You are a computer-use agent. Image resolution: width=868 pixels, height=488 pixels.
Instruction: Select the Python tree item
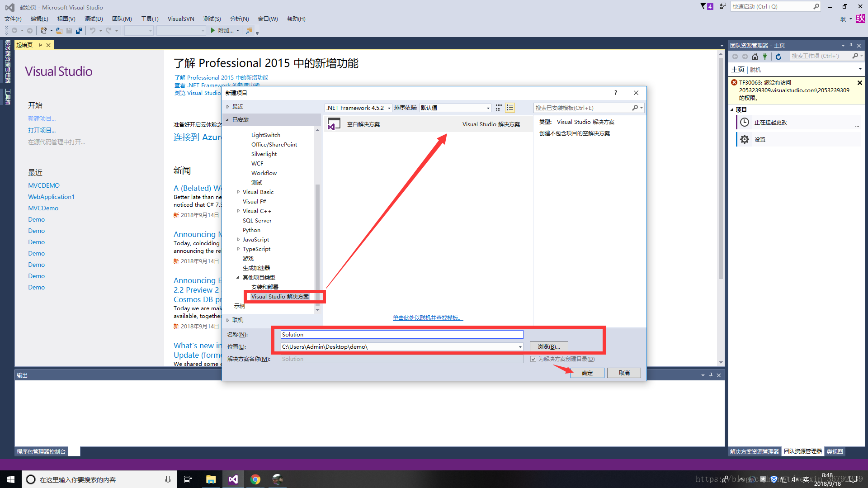pyautogui.click(x=251, y=230)
